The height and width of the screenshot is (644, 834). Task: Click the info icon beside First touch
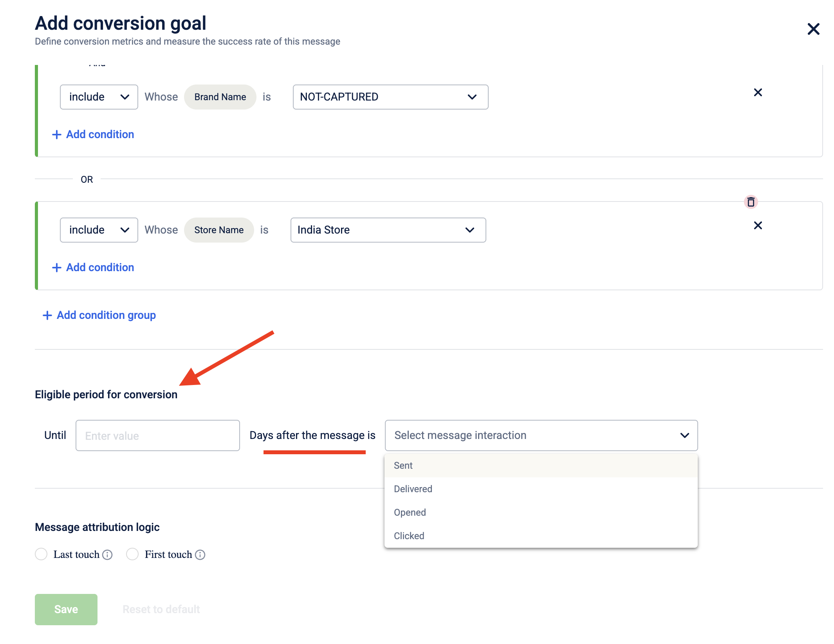click(200, 555)
